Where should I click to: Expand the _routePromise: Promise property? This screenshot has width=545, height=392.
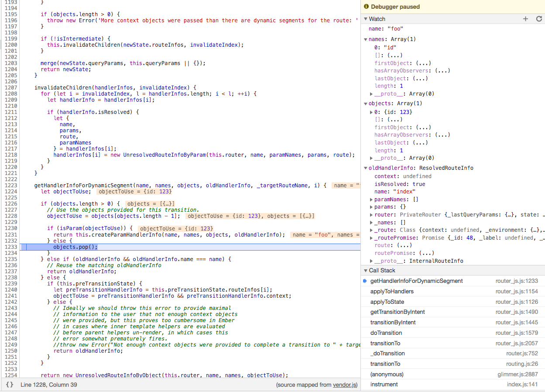(x=371, y=238)
